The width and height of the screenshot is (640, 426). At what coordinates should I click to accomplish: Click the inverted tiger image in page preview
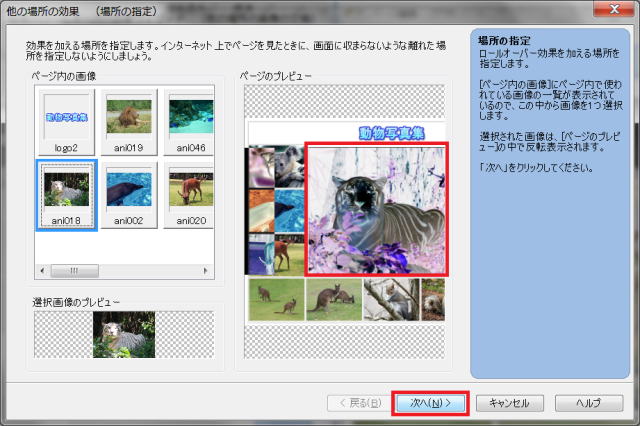pos(376,209)
